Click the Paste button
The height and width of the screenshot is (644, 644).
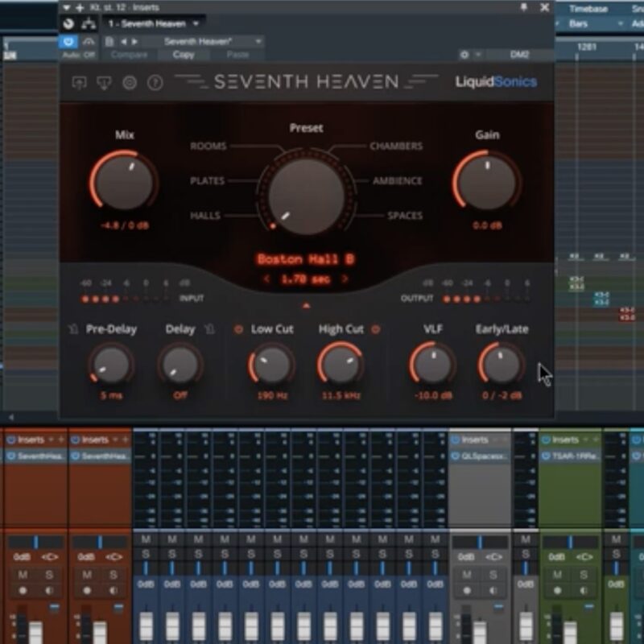pyautogui.click(x=237, y=55)
